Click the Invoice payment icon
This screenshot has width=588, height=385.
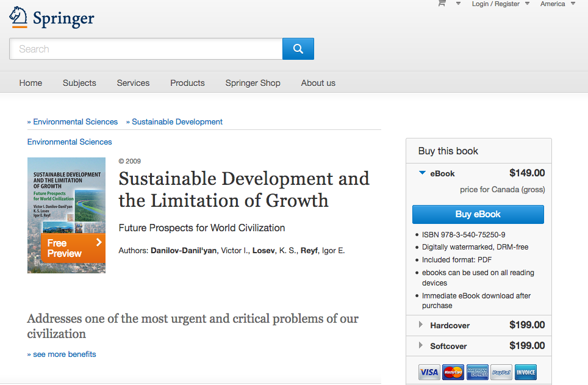tap(525, 372)
